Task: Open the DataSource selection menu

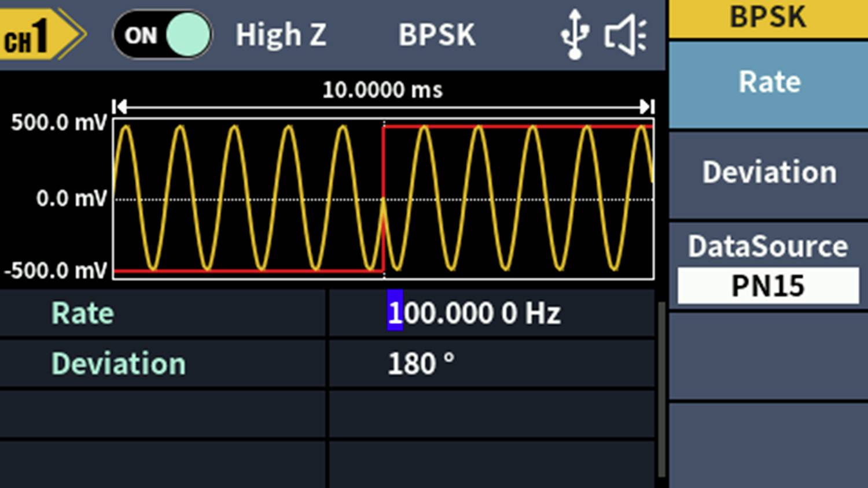Action: (768, 263)
